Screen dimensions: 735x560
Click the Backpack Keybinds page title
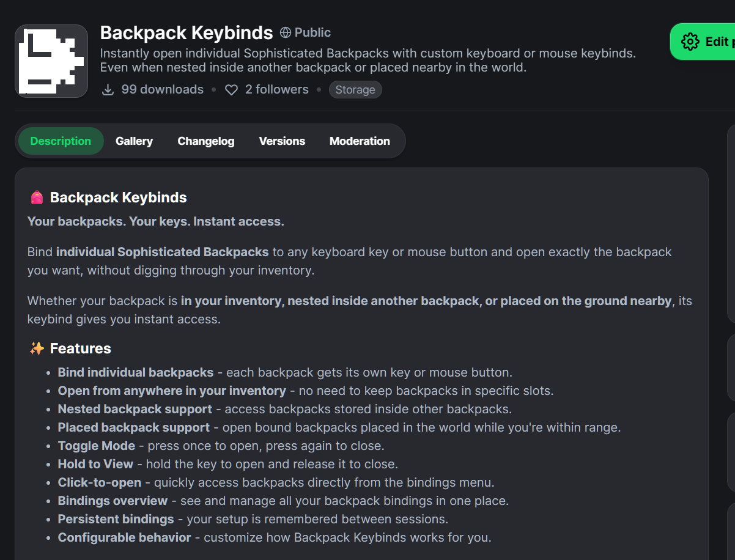pos(187,32)
